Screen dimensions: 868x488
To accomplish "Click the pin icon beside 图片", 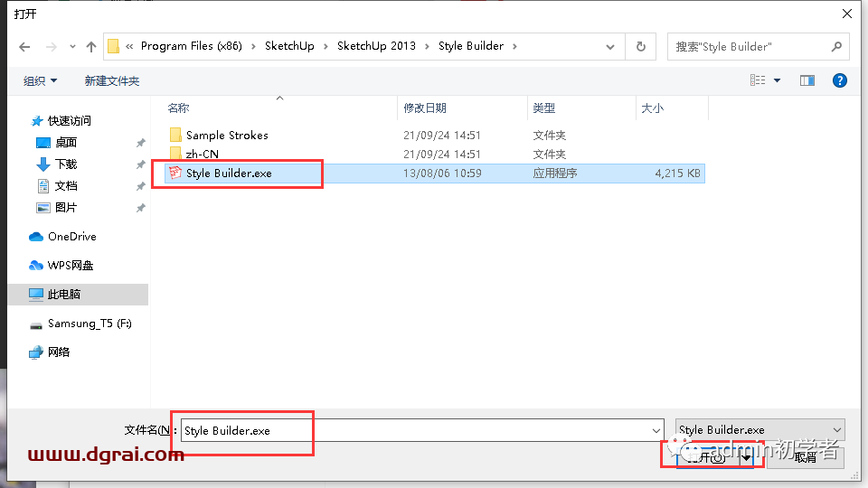I will tap(141, 208).
